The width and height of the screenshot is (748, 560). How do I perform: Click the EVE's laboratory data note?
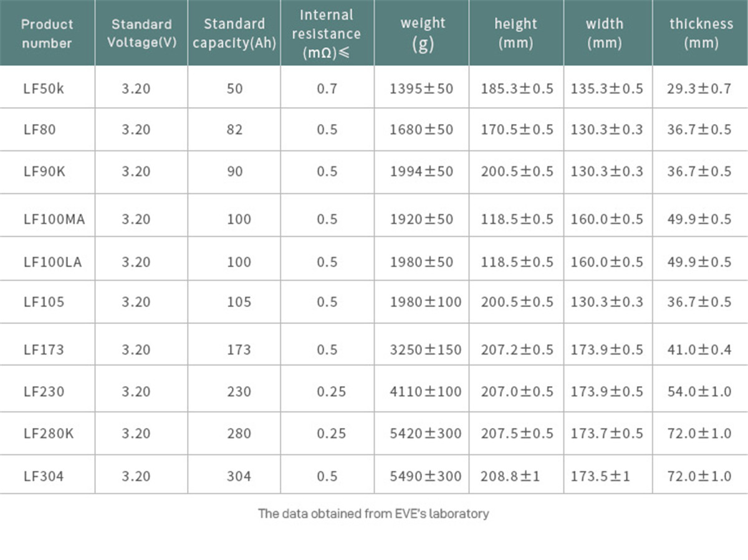[373, 514]
